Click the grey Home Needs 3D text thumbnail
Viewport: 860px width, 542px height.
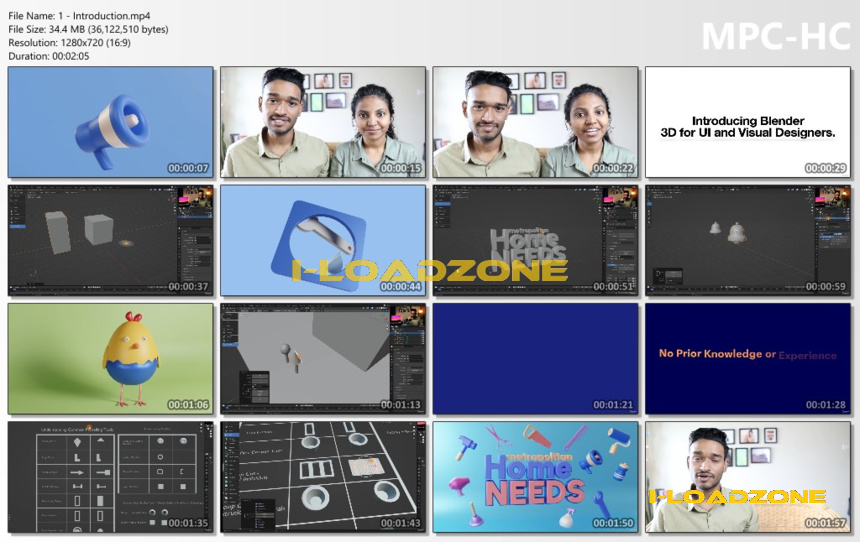coord(535,240)
